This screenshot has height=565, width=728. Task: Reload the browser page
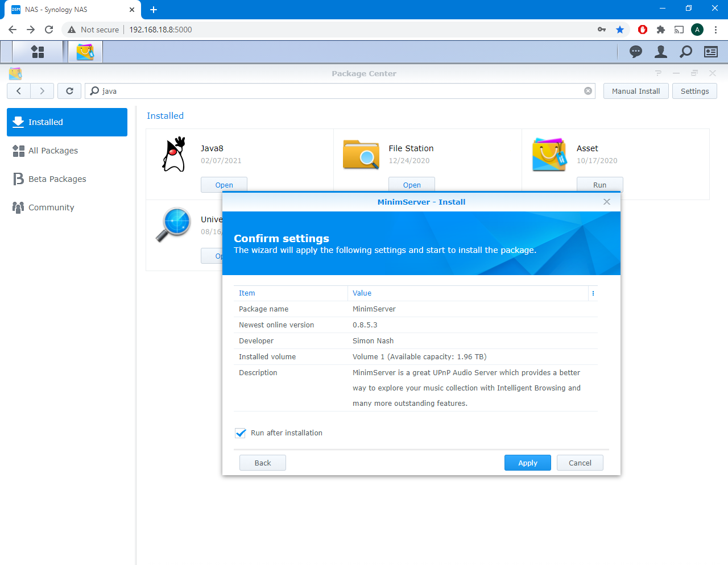(49, 30)
